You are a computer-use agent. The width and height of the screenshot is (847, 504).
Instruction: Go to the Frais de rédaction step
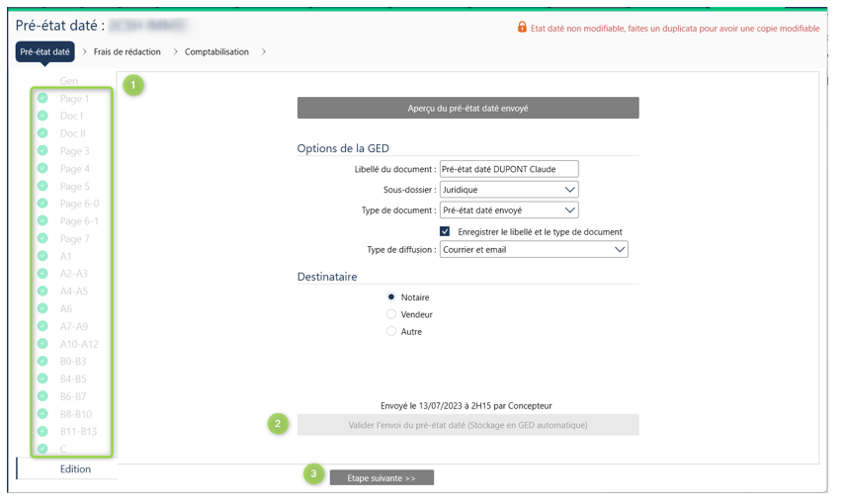coord(127,51)
